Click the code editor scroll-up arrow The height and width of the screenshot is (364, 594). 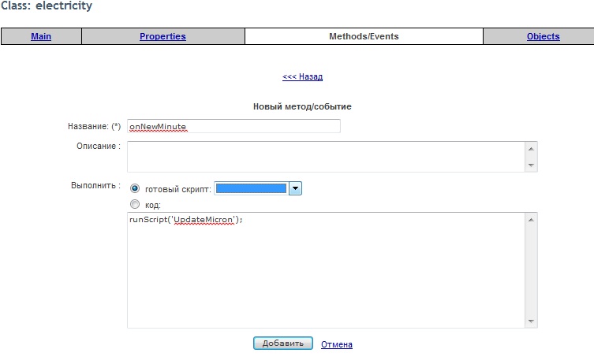532,219
